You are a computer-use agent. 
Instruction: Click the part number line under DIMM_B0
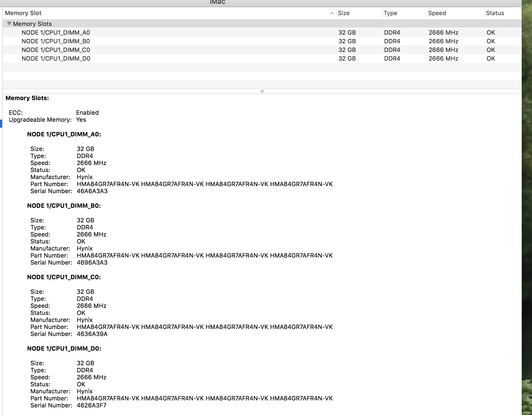click(x=205, y=255)
